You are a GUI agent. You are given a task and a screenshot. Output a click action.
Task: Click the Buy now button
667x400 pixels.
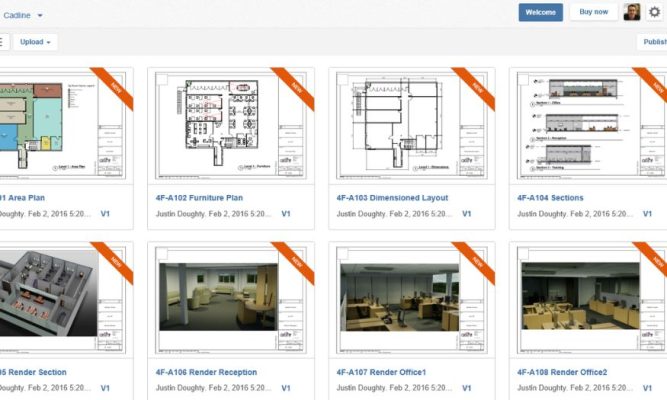(593, 12)
